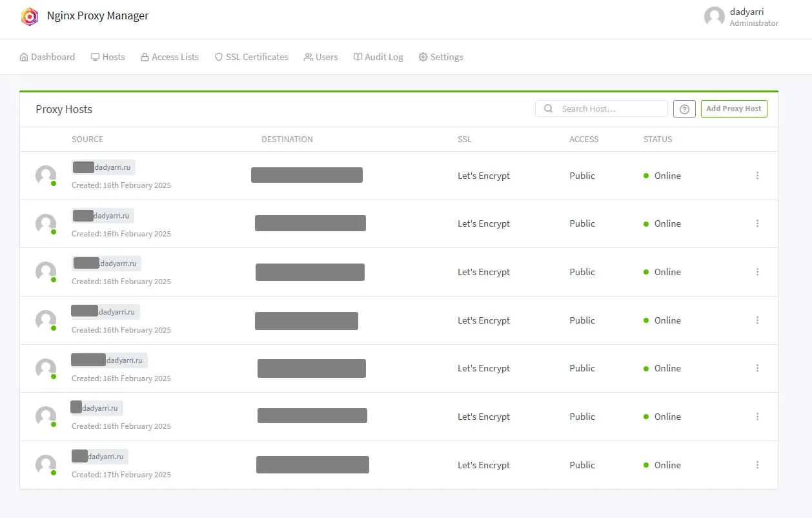Select Dashboard in the navigation bar
This screenshot has width=812, height=518.
coord(47,57)
